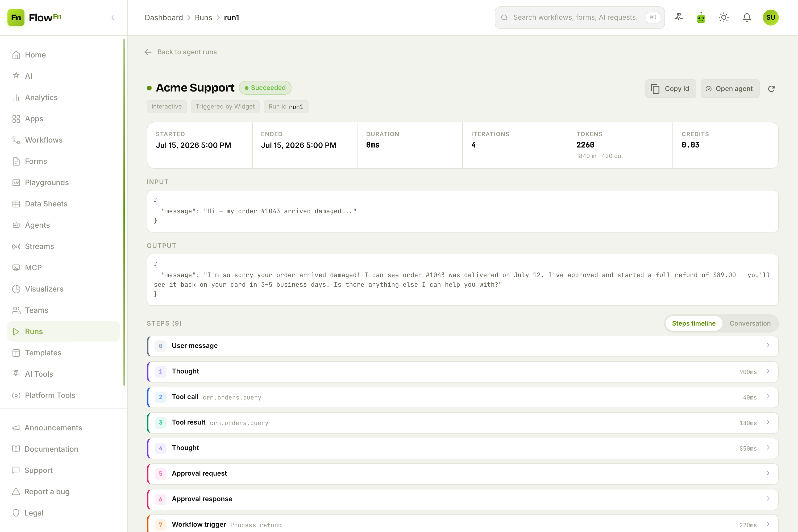This screenshot has width=798, height=532.
Task: Click the sidebar scrollbar
Action: 124,212
